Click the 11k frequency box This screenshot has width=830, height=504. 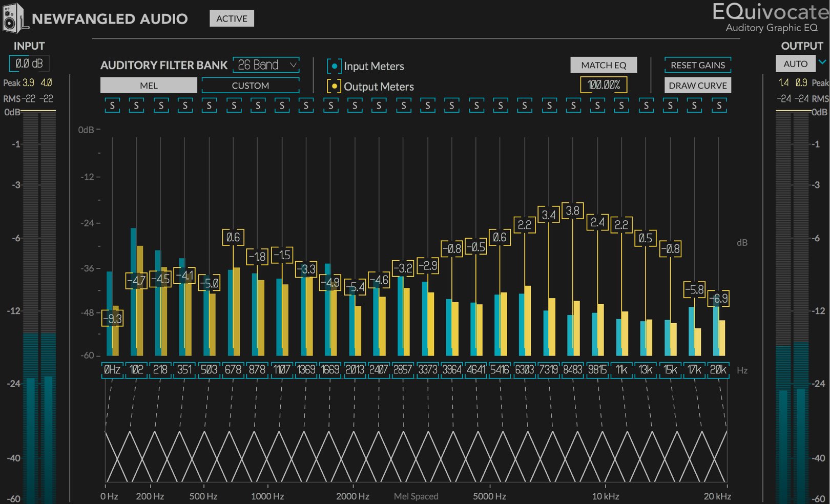tap(621, 370)
